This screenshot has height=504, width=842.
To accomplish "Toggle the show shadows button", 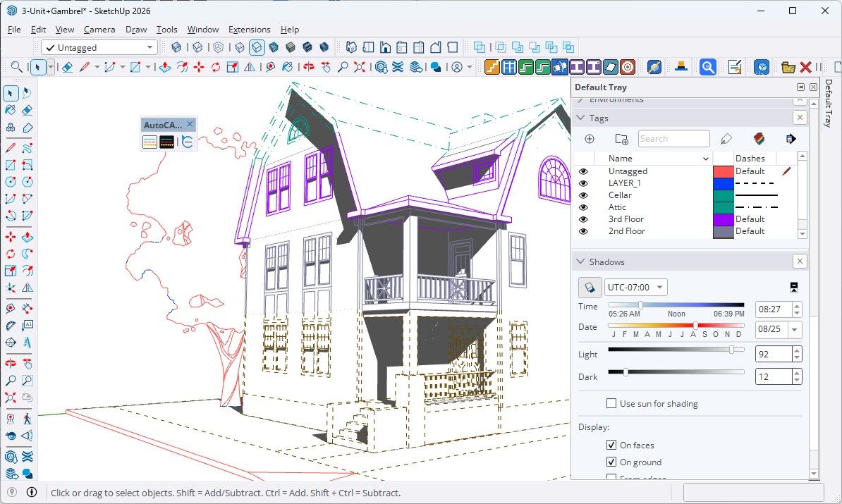I will pyautogui.click(x=590, y=287).
